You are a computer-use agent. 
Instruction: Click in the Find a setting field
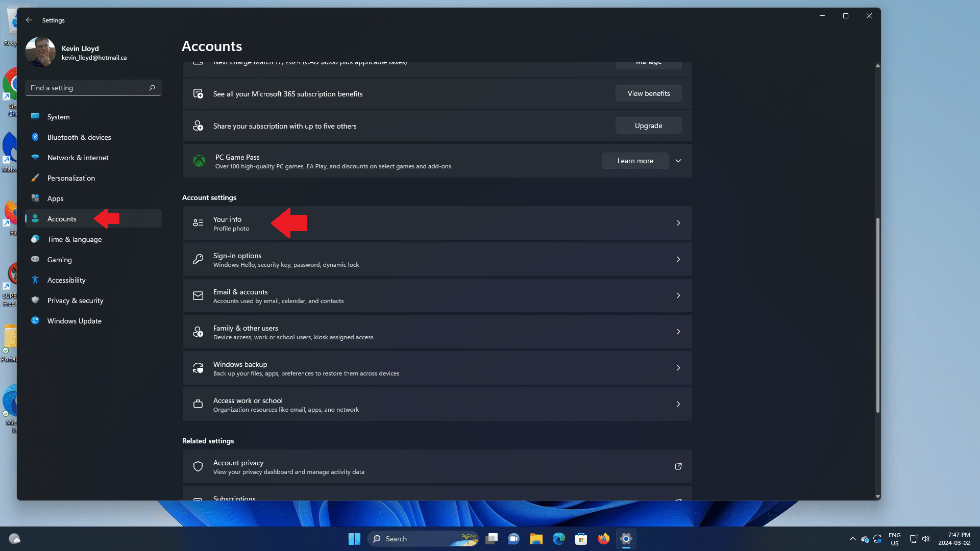[x=87, y=88]
